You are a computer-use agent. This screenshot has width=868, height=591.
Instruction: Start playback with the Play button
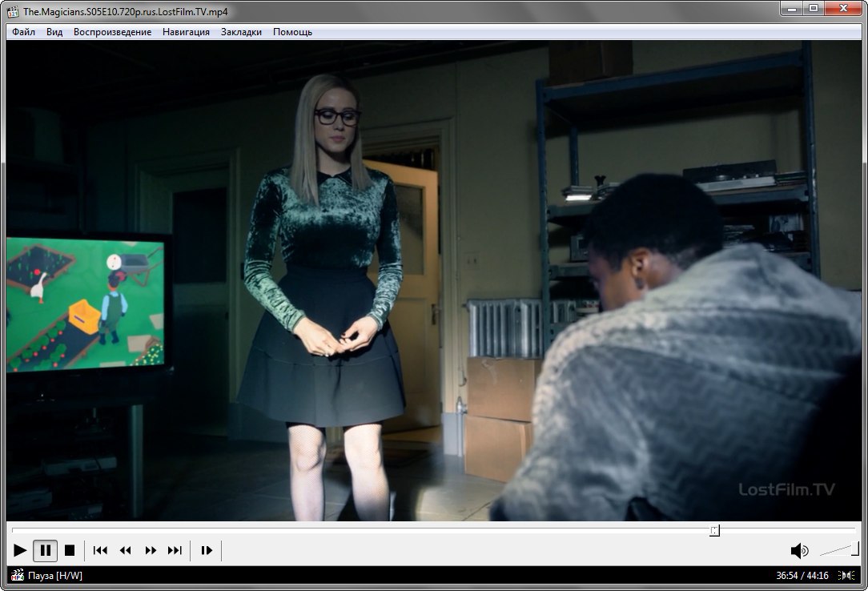[20, 550]
